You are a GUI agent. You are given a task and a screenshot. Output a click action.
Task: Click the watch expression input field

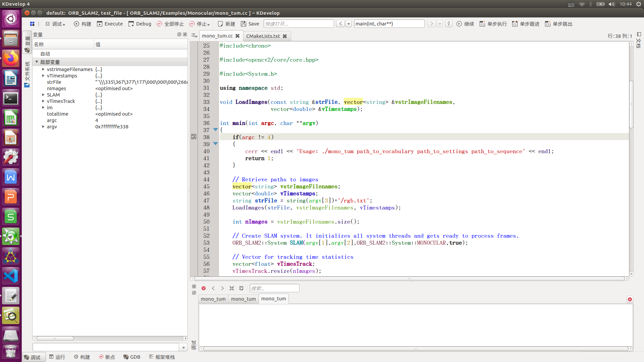pyautogui.click(x=106, y=348)
